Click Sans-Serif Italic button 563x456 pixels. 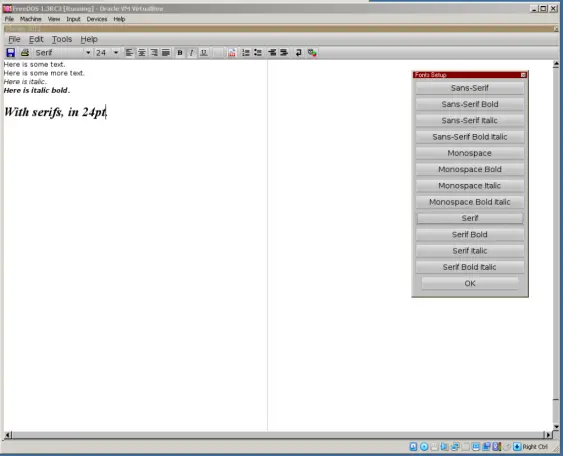(470, 121)
